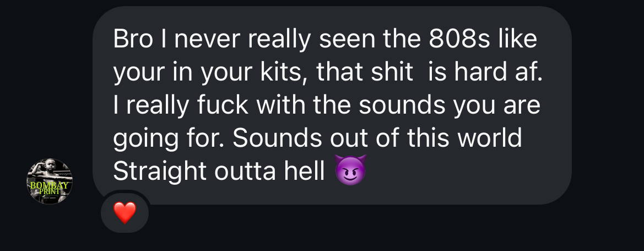644x251 pixels.
Task: Select the message bubble starting with "Bro"
Action: tap(332, 105)
